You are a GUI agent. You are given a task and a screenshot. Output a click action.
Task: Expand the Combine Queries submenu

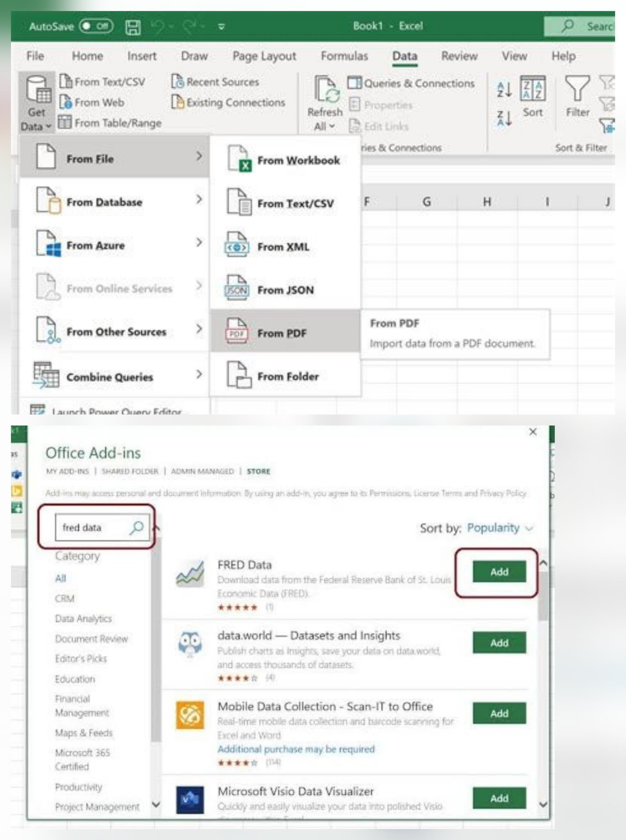pyautogui.click(x=115, y=375)
